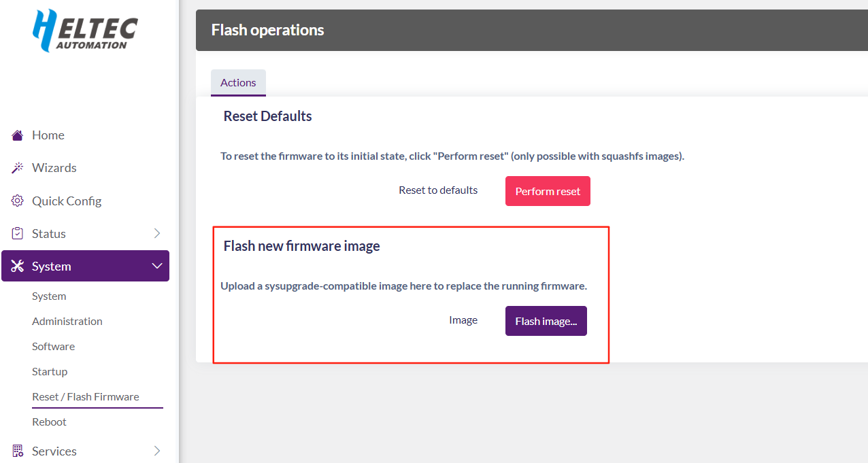This screenshot has height=463, width=868.
Task: Click the Heltec Automation logo
Action: [x=85, y=31]
